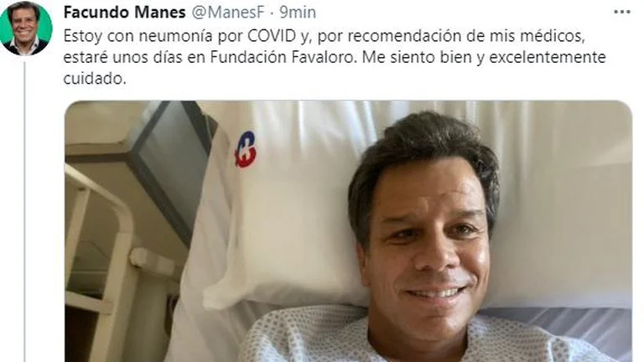Screen dimensions: 644x362
Task: Click the word "COVID" in the tweet
Action: click(272, 36)
